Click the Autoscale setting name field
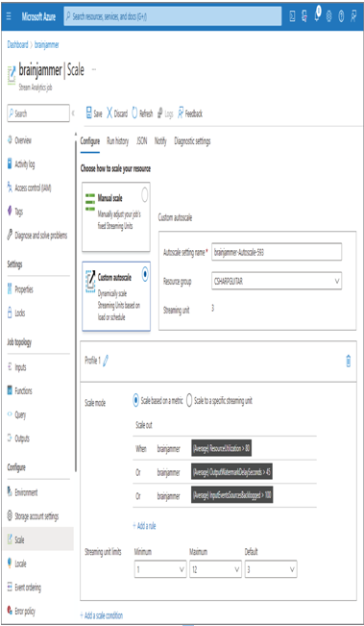 [277, 252]
